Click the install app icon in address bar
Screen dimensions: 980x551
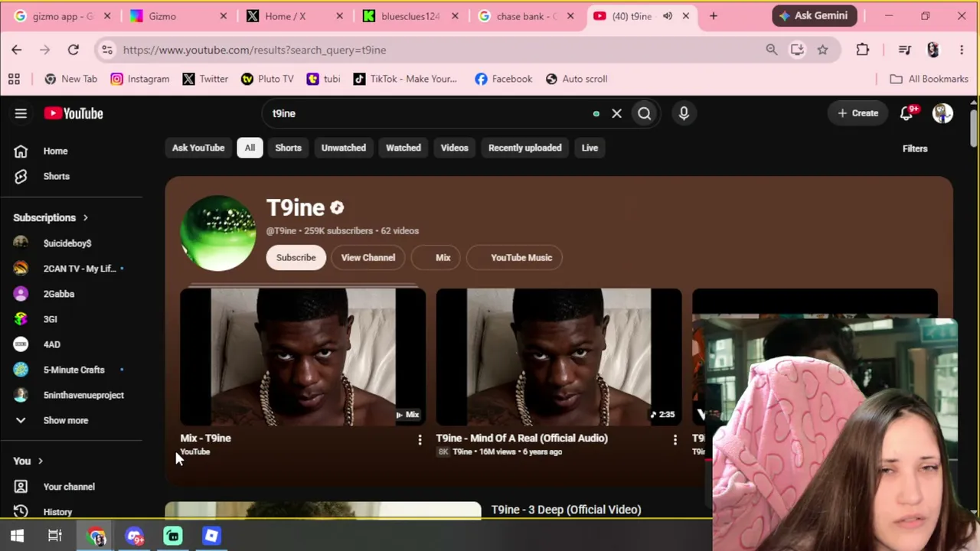point(797,50)
